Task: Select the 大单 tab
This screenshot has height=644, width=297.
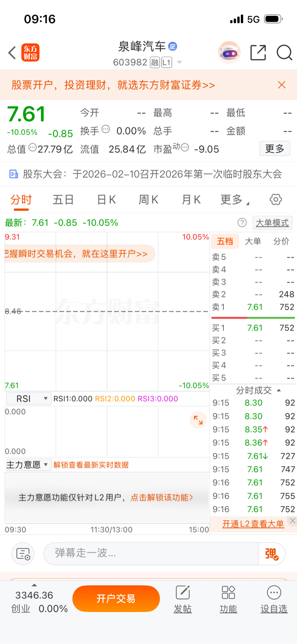Action: click(253, 242)
